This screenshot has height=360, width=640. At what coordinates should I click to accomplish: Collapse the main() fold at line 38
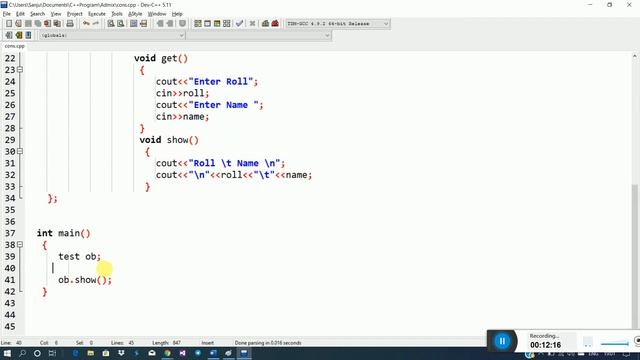pyautogui.click(x=20, y=245)
